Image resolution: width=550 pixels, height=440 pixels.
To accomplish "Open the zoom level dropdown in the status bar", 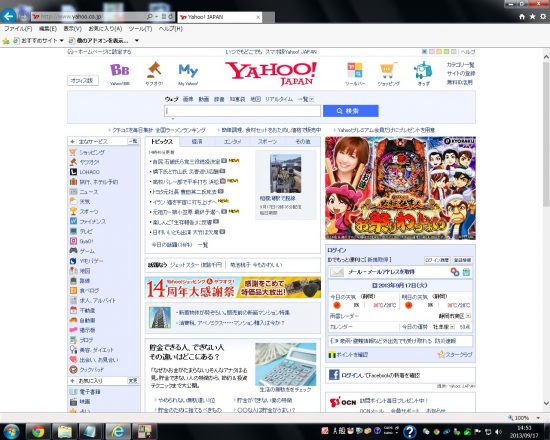I will coord(538,418).
